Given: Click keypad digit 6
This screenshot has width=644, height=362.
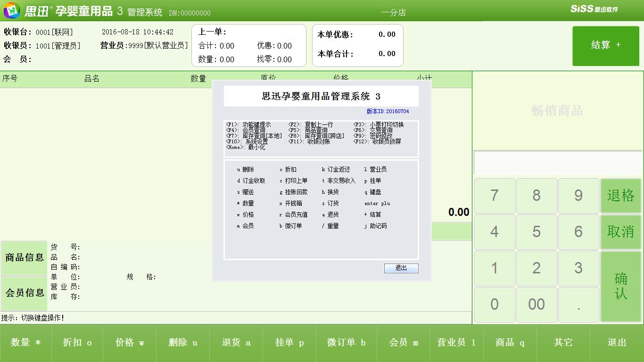Looking at the screenshot, I should coord(578,232).
